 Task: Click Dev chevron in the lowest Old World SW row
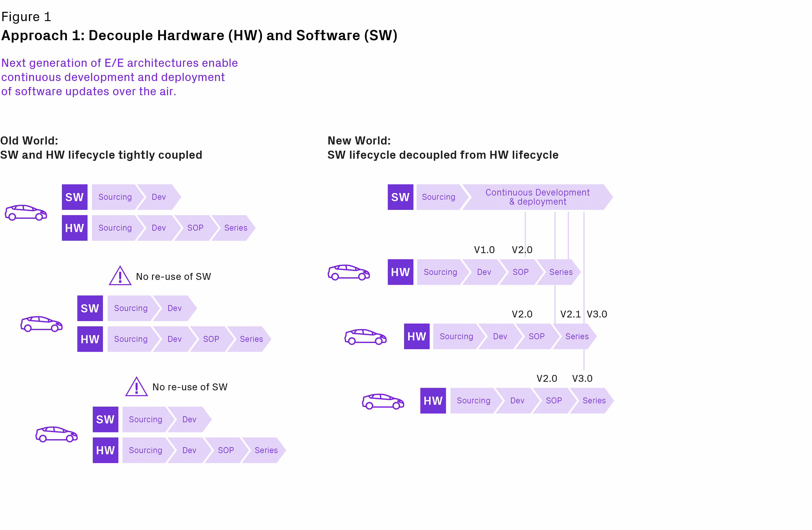coord(190,419)
